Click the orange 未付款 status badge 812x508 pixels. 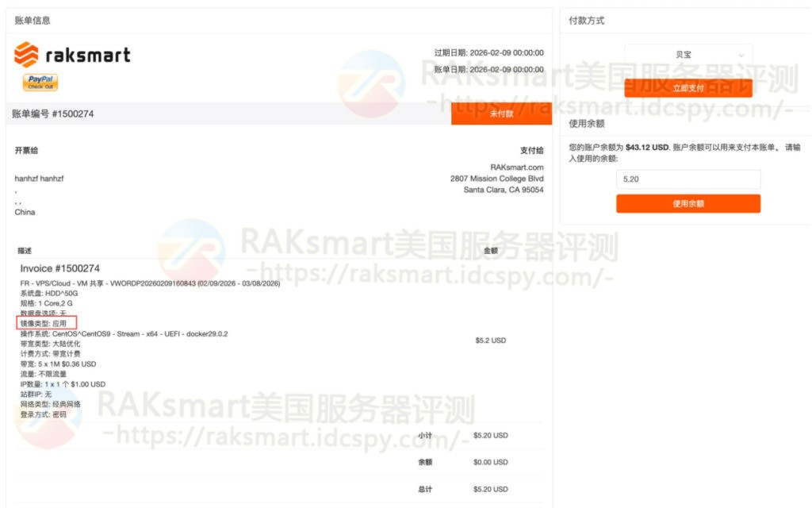501,114
